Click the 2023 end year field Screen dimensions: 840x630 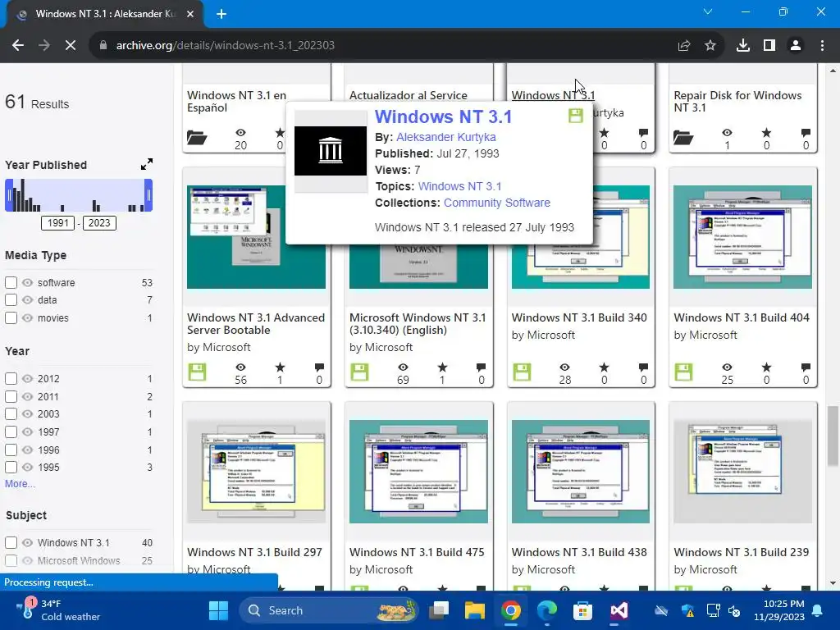pos(99,223)
